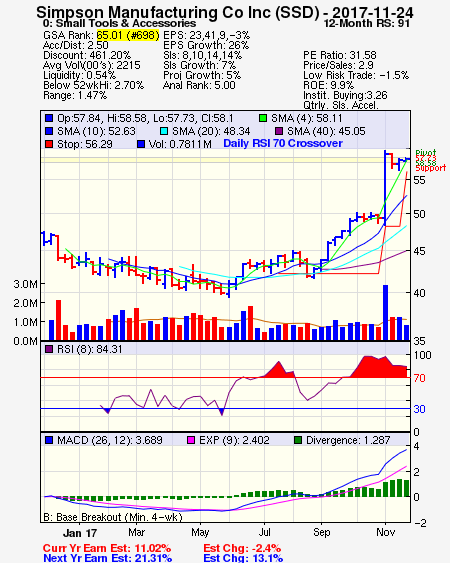Click the purple RSI (8) legend swatch
450x563 pixels.
[x=49, y=349]
